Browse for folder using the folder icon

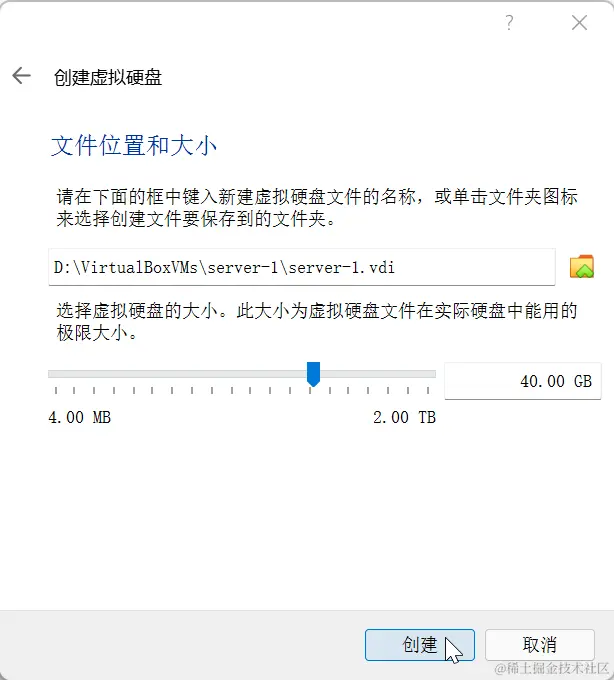pos(581,266)
